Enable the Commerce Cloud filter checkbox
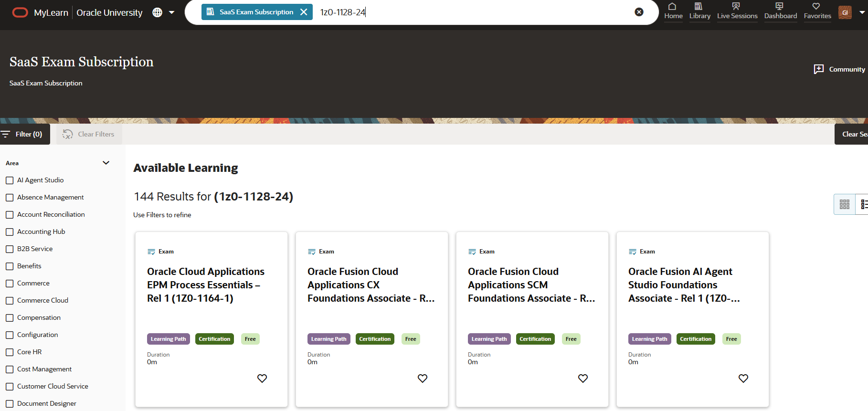Image resolution: width=868 pixels, height=411 pixels. pyautogui.click(x=10, y=301)
